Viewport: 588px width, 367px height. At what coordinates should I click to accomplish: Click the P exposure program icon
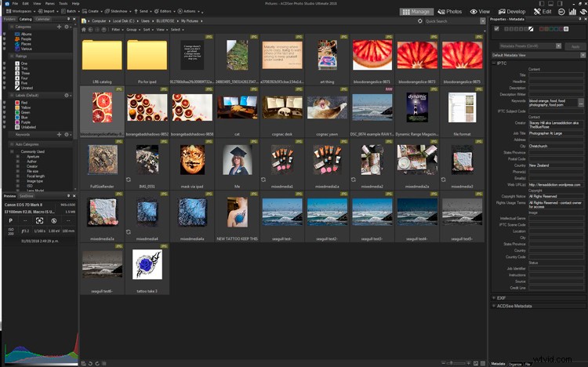[11, 220]
